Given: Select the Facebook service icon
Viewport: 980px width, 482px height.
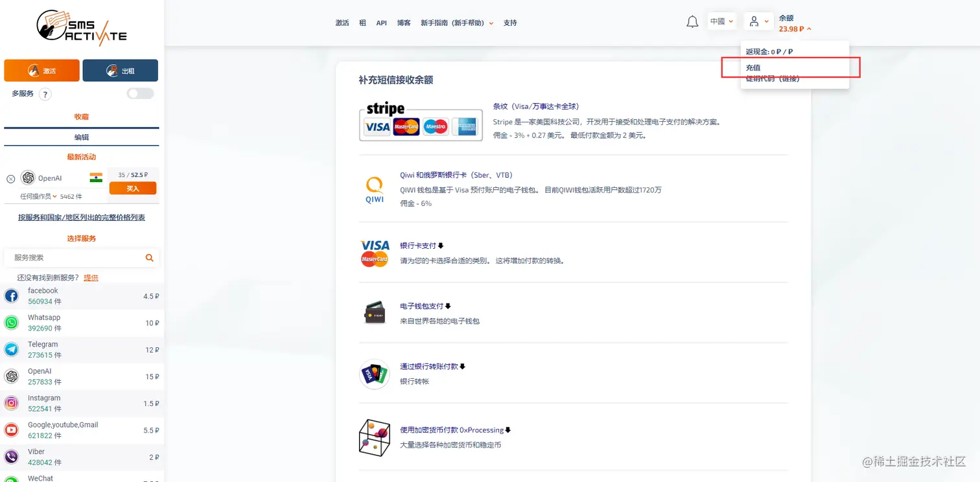Looking at the screenshot, I should pos(11,295).
